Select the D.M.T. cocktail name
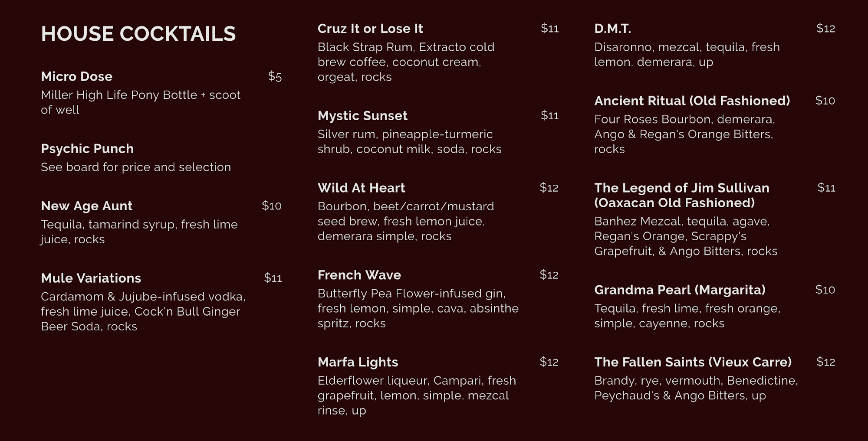868x441 pixels. tap(612, 29)
